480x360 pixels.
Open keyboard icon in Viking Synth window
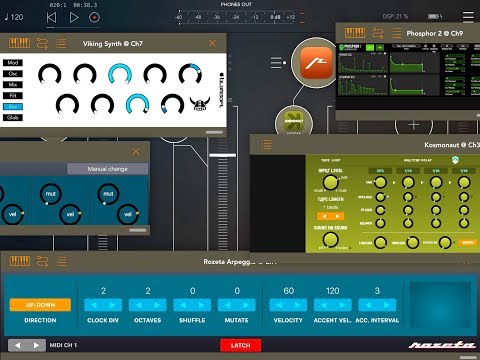[19, 43]
